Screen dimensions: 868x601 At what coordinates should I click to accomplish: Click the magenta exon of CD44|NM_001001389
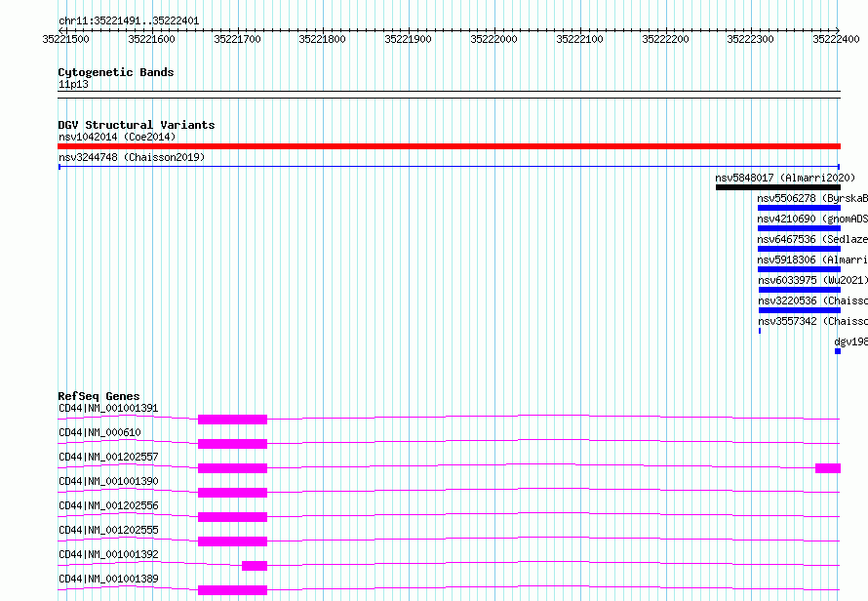coord(232,590)
